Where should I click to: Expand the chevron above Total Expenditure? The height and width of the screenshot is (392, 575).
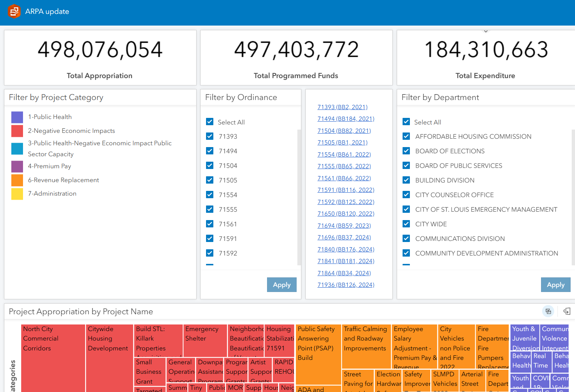click(486, 31)
